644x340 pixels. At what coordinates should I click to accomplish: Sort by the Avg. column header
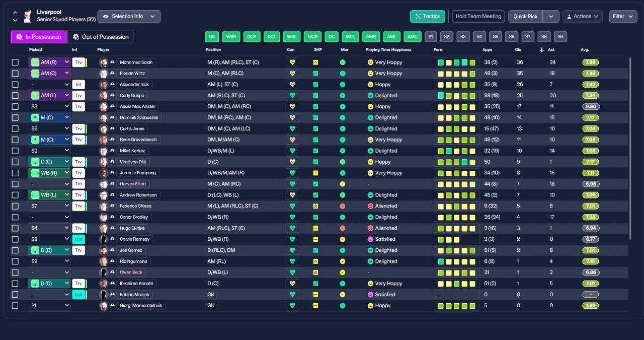pyautogui.click(x=584, y=50)
